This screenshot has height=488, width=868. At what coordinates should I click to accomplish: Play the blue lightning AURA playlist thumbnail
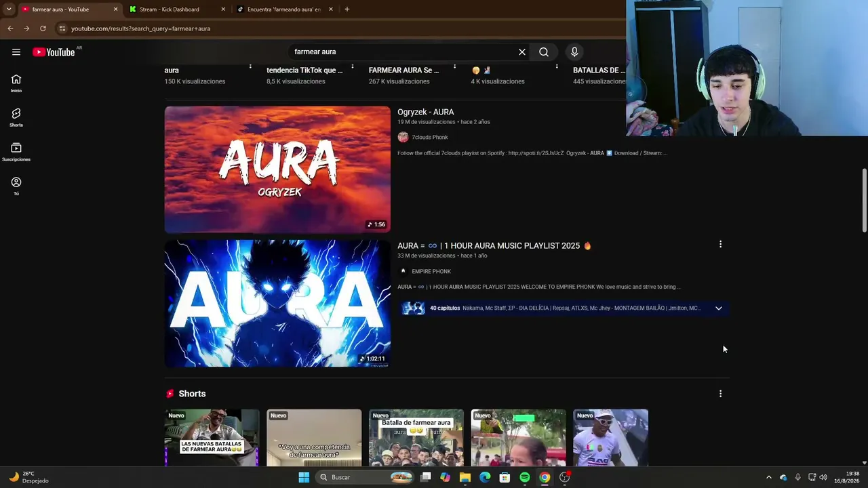(277, 304)
